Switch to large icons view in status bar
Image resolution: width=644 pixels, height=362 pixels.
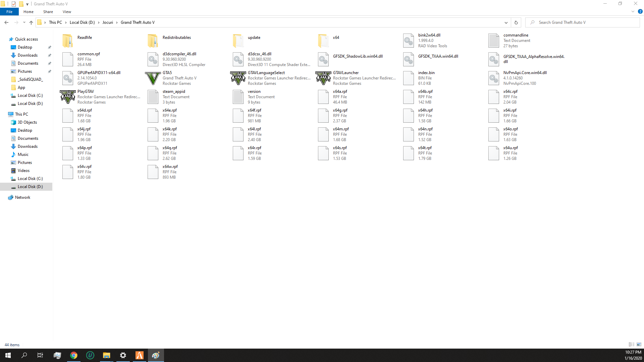[x=639, y=345]
